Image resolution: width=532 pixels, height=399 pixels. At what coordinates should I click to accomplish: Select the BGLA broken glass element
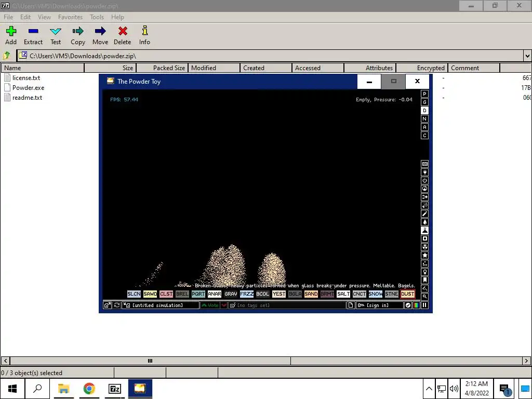click(x=295, y=294)
